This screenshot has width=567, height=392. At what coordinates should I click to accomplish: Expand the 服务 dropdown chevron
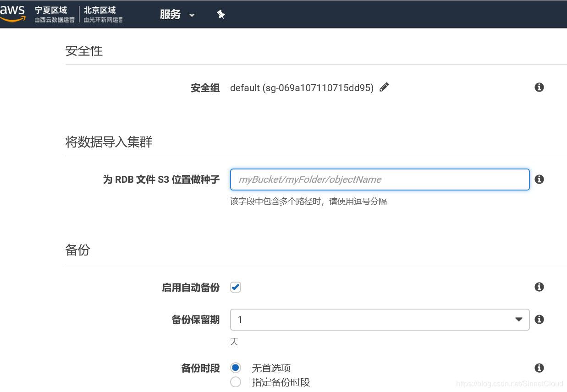pos(192,15)
